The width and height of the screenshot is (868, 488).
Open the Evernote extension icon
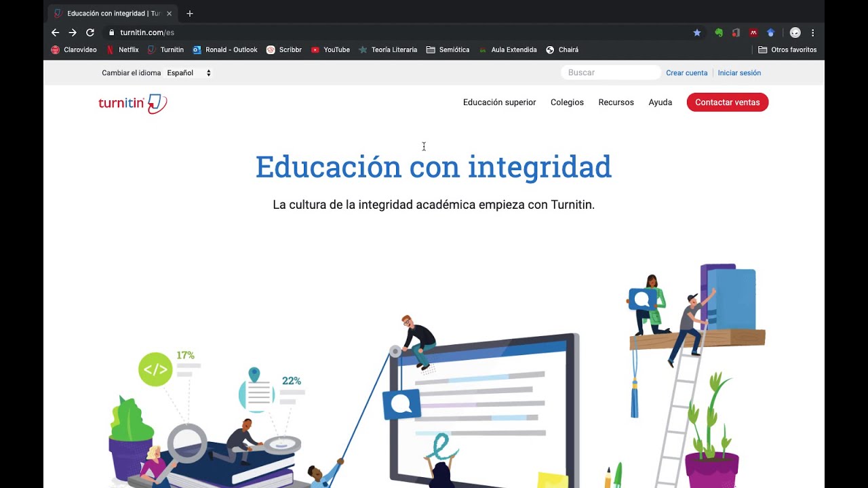[719, 33]
